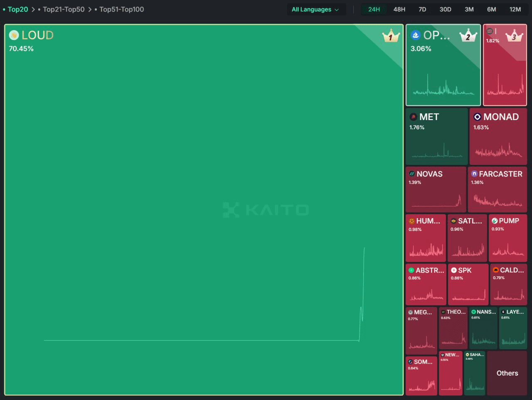532x400 pixels.
Task: Click the NOVAS project name
Action: click(429, 174)
